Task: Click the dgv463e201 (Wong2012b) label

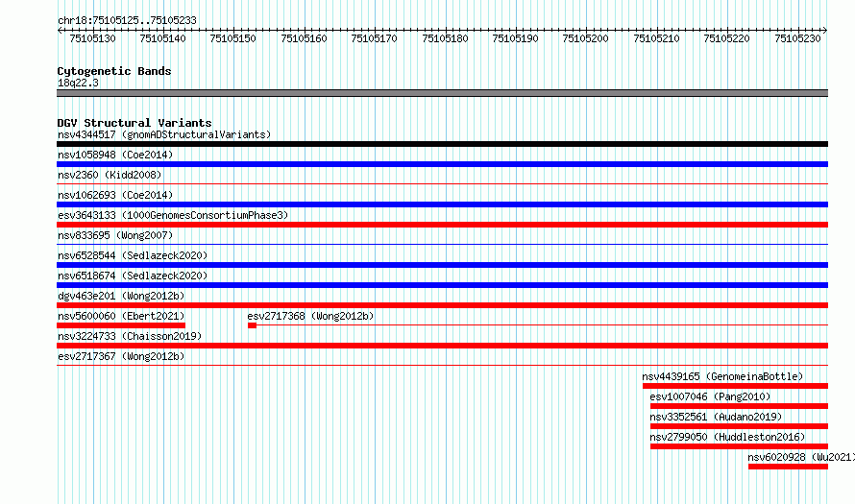Action: tap(121, 296)
